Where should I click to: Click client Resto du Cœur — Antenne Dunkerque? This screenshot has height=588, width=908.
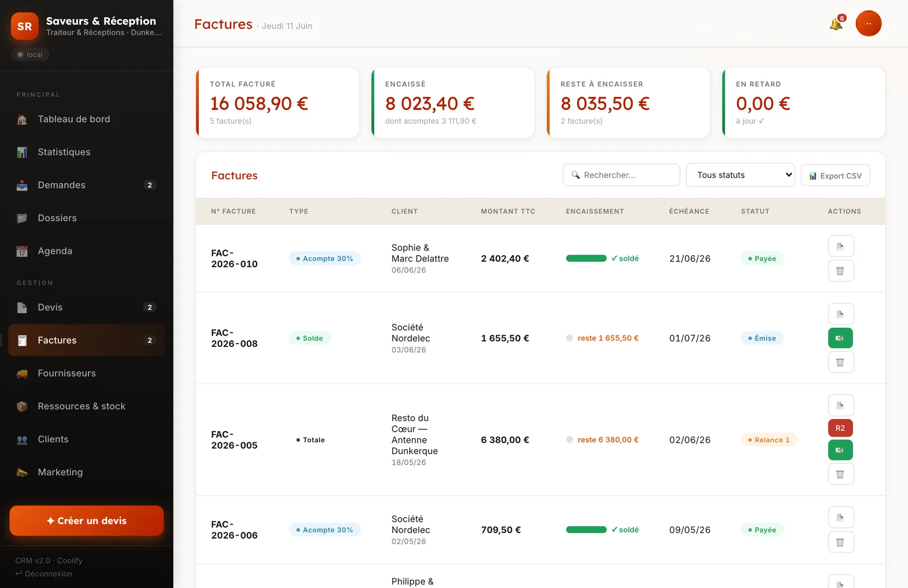(x=414, y=434)
